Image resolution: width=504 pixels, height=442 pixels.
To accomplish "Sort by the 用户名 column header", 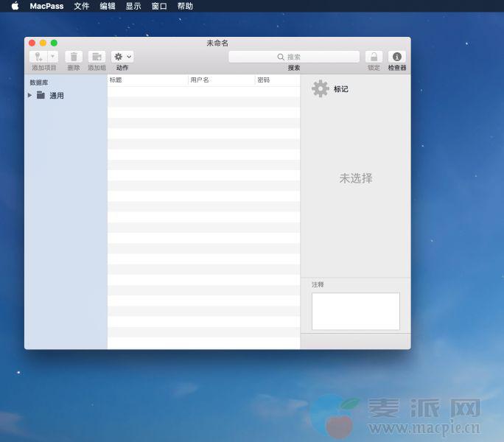I will 221,80.
